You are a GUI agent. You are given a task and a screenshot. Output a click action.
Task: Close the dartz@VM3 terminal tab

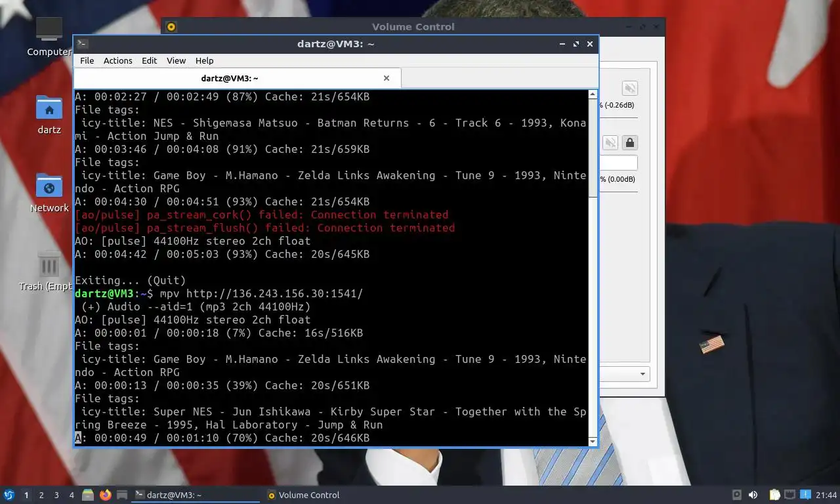(387, 78)
